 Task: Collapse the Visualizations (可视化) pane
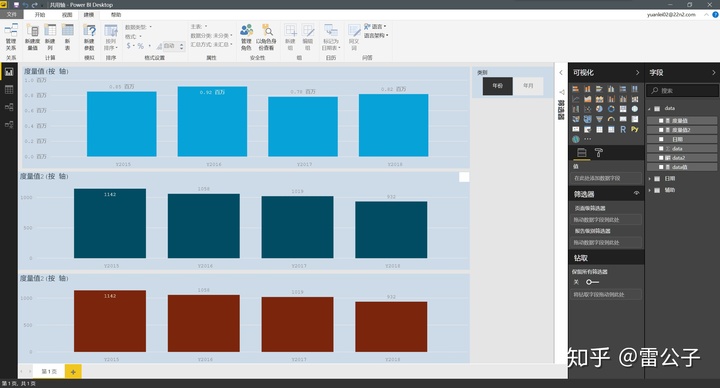(637, 73)
